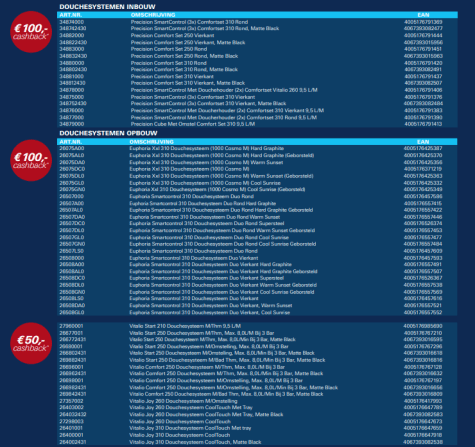Click the €100 cashback badge beside Douchesystemen Inbouw
This screenshot has width=475, height=447.
31,32
